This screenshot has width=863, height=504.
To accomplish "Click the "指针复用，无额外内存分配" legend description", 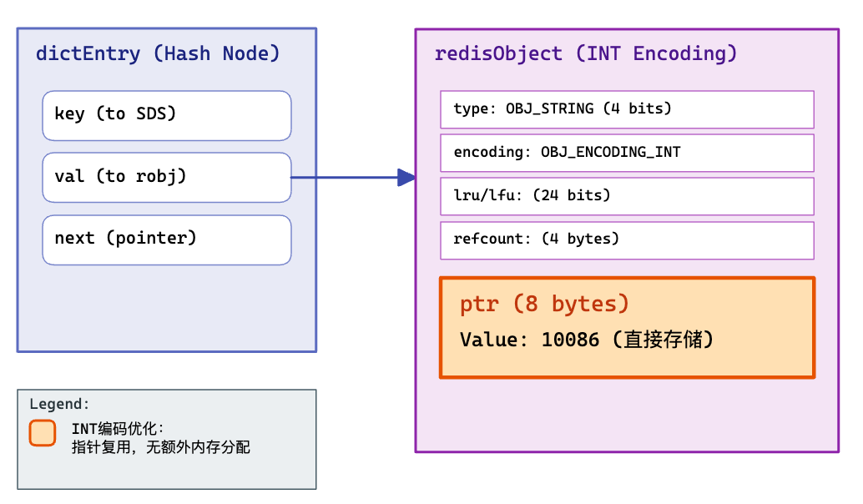I will pyautogui.click(x=160, y=447).
